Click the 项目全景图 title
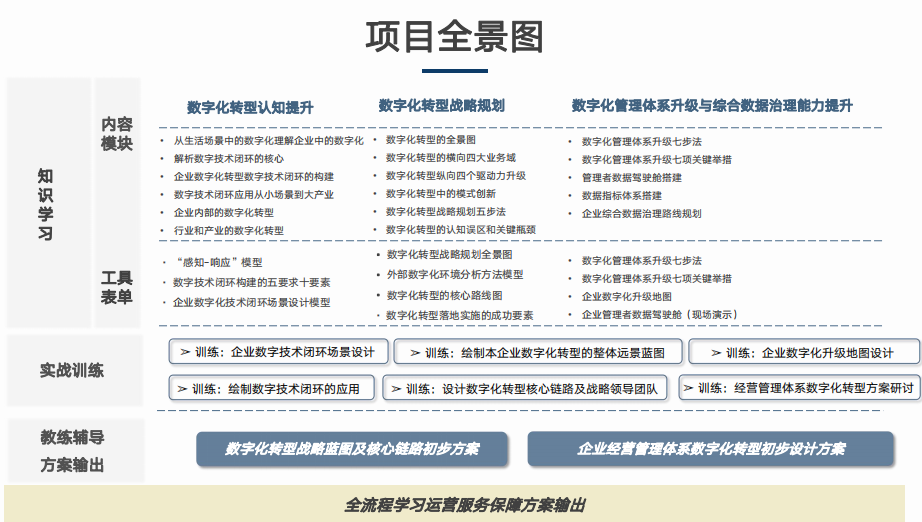The width and height of the screenshot is (922, 522). pos(454,37)
